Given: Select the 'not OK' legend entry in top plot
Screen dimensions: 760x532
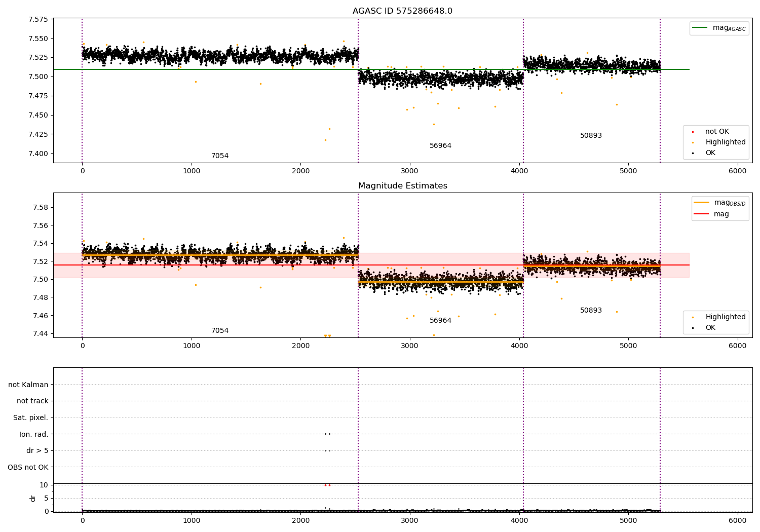Looking at the screenshot, I should pyautogui.click(x=717, y=132).
